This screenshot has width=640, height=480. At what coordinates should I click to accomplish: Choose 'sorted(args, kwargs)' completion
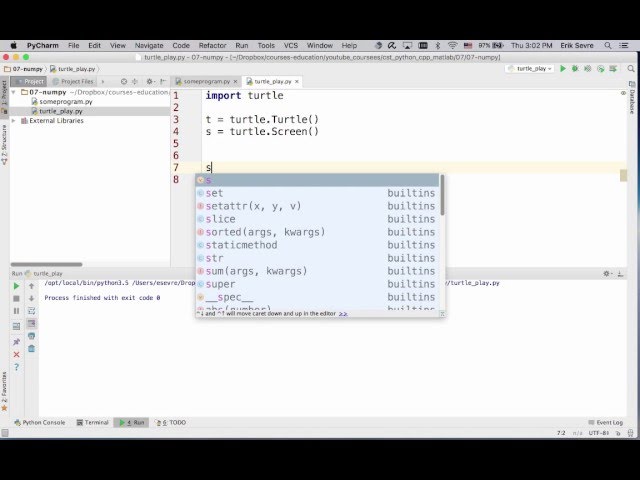pos(318,232)
